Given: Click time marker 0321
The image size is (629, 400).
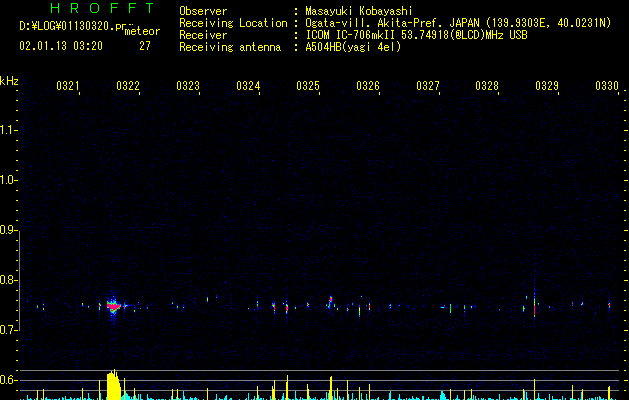Looking at the screenshot, I should tap(68, 85).
